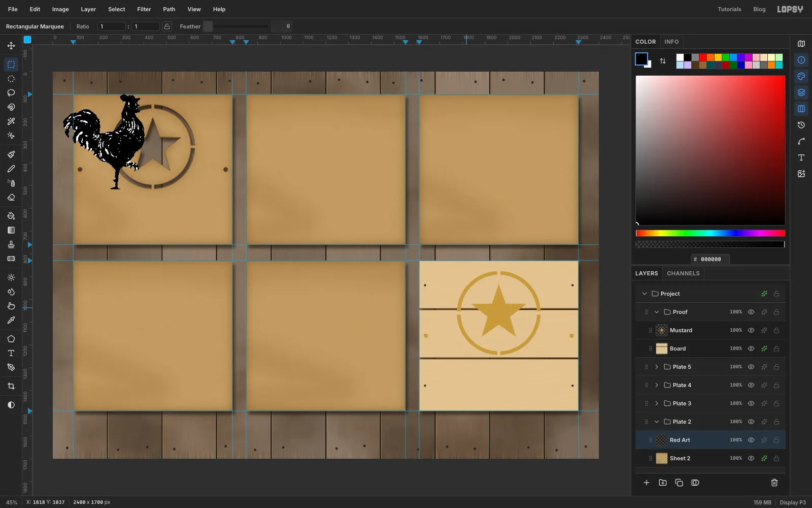Image resolution: width=812 pixels, height=508 pixels.
Task: Select the Lasso tool
Action: pyautogui.click(x=11, y=93)
